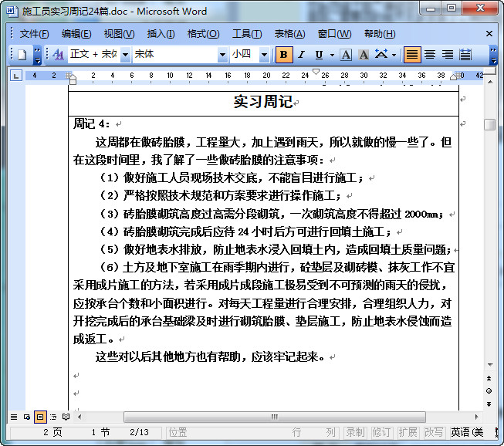
Task: Close the document with the menu bar X
Action: coord(489,33)
